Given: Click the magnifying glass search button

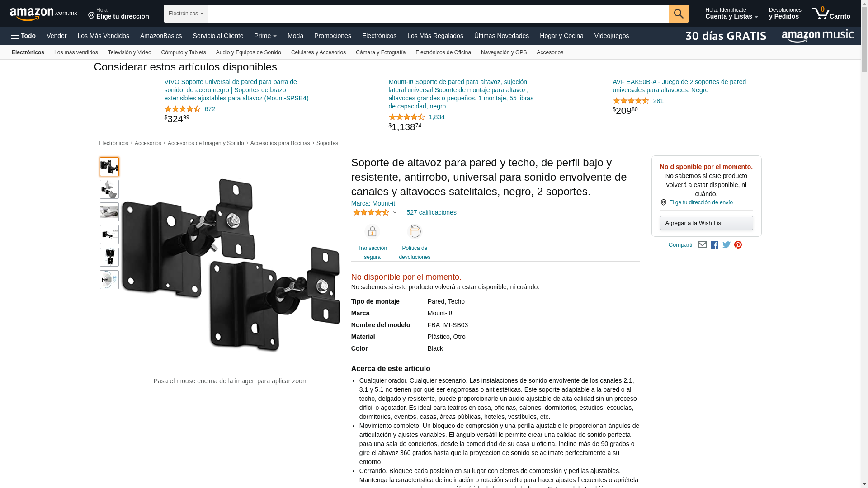Looking at the screenshot, I should coord(679,14).
